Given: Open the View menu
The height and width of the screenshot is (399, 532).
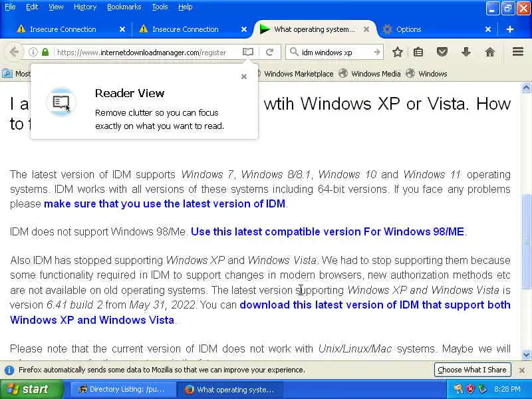Looking at the screenshot, I should click(56, 7).
